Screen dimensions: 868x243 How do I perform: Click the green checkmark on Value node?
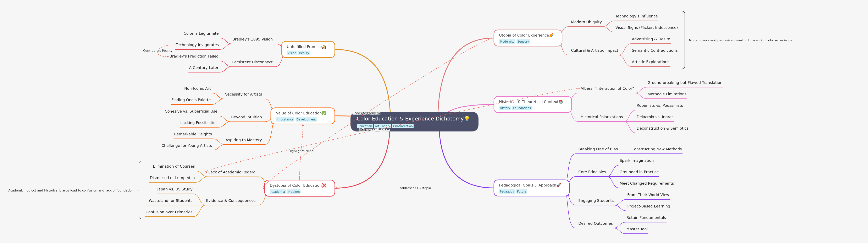click(x=324, y=113)
